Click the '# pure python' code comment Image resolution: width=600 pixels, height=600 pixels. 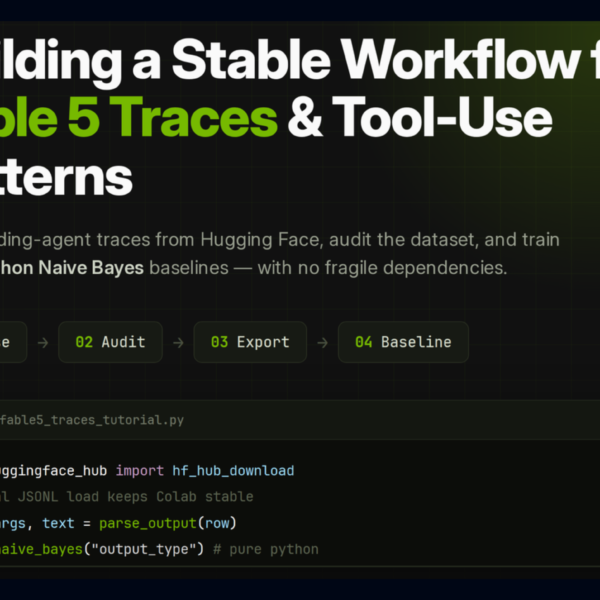pyautogui.click(x=266, y=549)
